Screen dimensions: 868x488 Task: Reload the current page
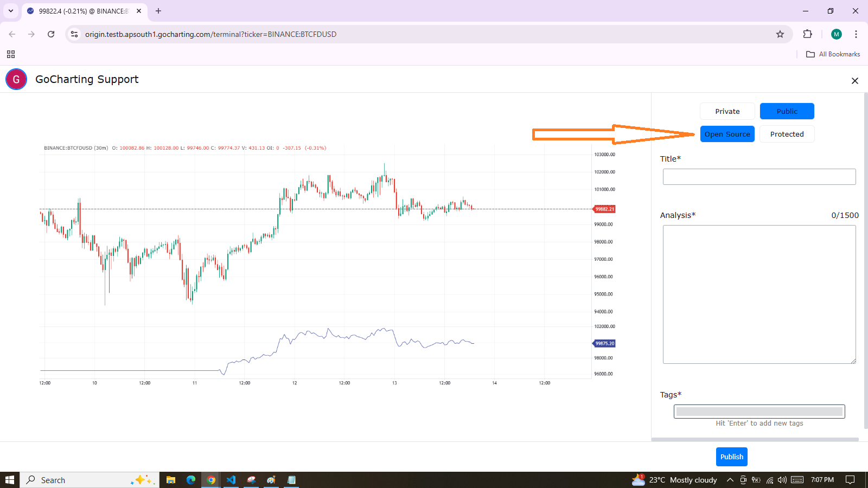click(51, 34)
